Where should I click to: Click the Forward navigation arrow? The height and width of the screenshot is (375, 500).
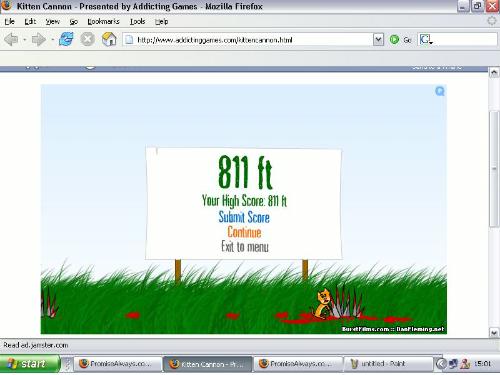(x=38, y=40)
